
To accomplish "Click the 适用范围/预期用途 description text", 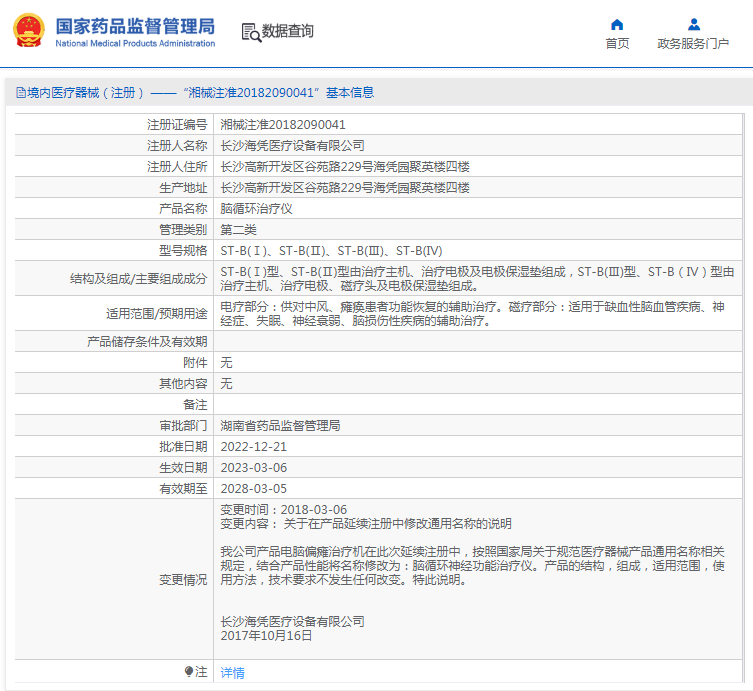I will pyautogui.click(x=473, y=314).
